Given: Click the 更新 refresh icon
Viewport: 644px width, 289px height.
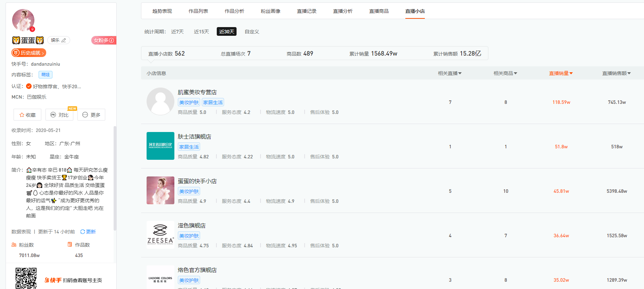Looking at the screenshot, I should [83, 232].
